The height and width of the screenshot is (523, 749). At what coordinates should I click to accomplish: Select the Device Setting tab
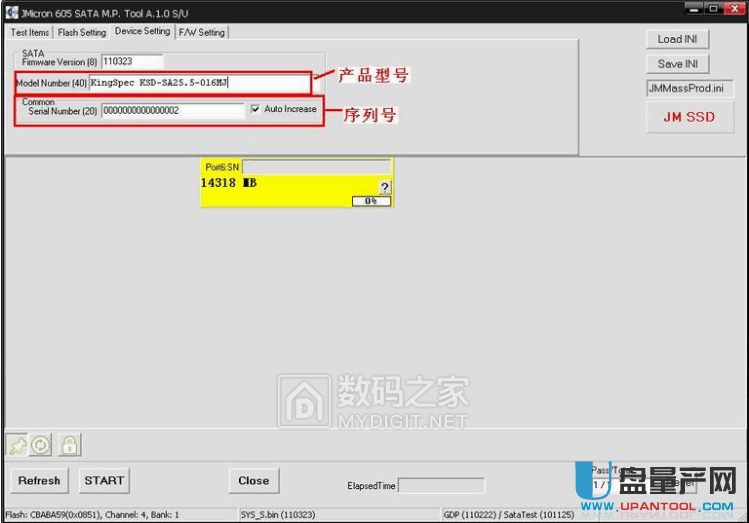142,31
